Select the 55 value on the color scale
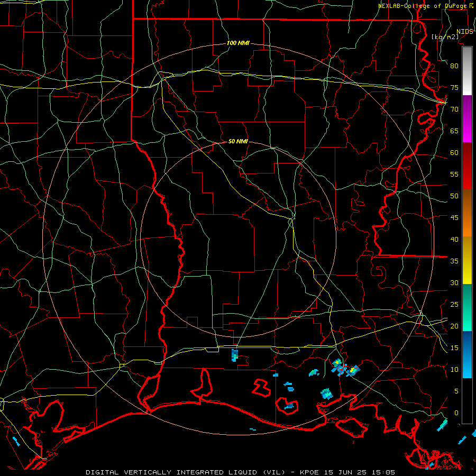The height and width of the screenshot is (476, 476). tap(454, 174)
